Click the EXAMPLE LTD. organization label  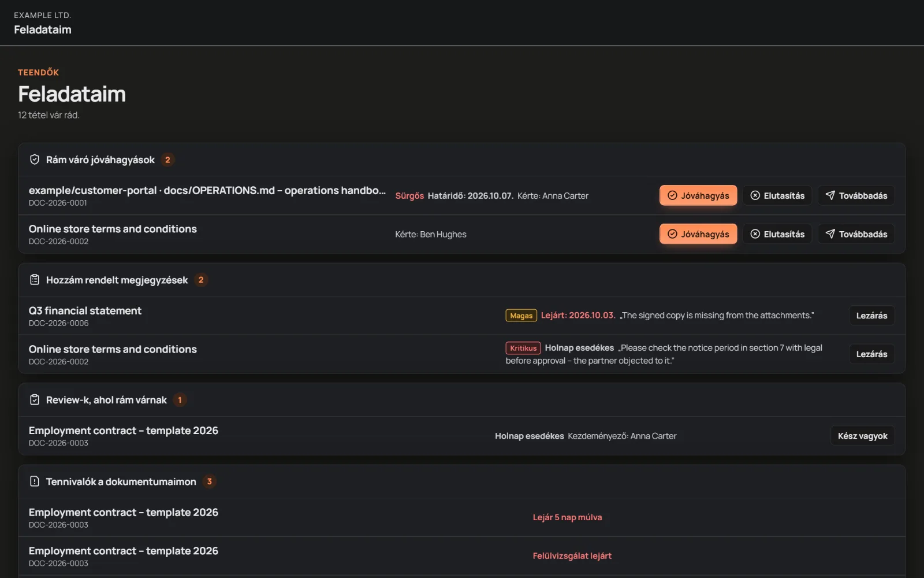[42, 15]
